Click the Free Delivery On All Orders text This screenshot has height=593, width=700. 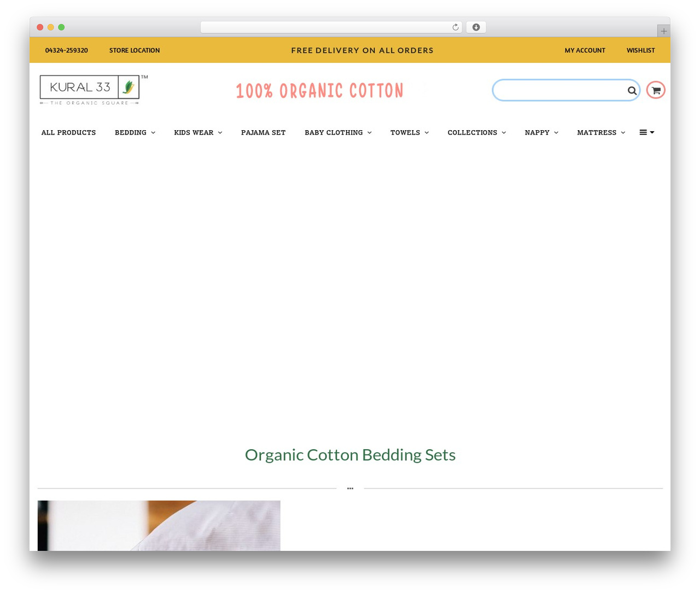coord(362,50)
